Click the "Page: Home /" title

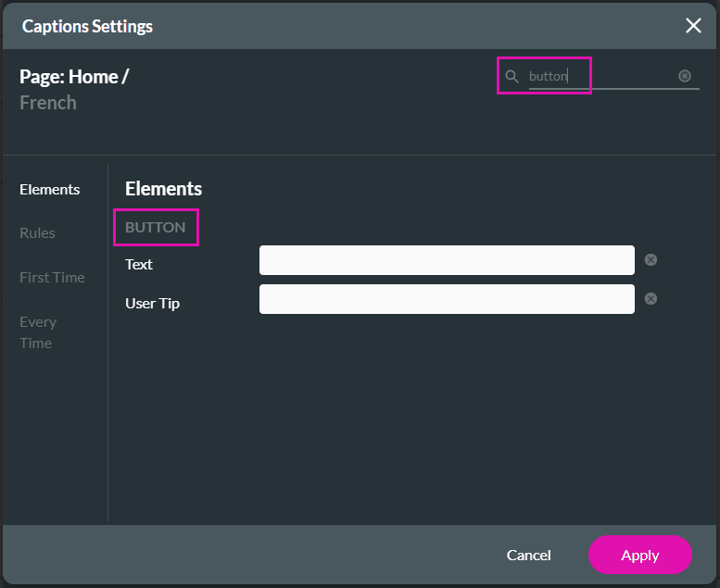74,77
